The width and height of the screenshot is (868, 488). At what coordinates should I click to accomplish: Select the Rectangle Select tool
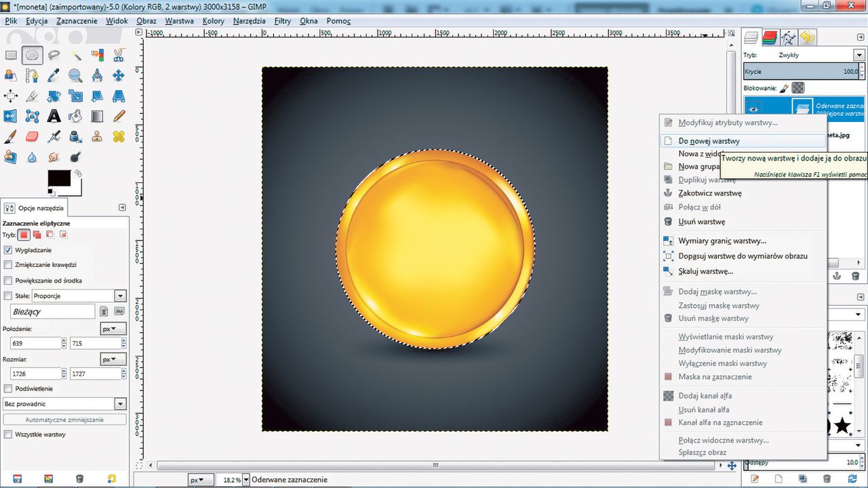(11, 56)
